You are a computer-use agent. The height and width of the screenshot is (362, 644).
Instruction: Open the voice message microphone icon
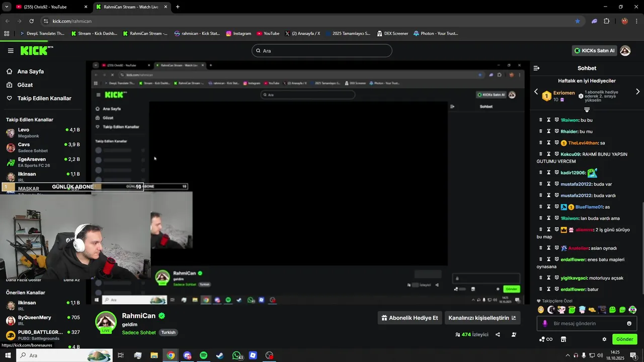tap(545, 323)
